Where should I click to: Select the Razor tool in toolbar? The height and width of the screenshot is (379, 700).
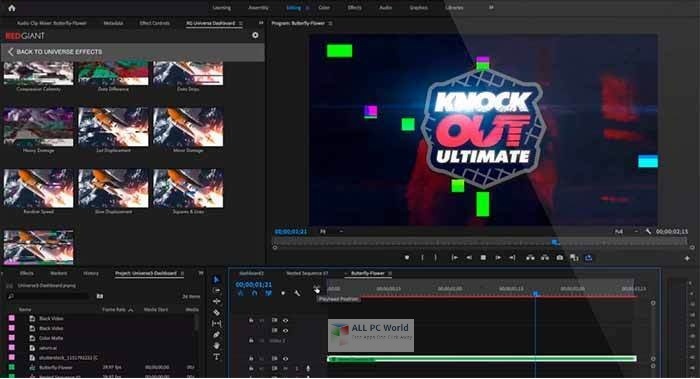(x=217, y=312)
